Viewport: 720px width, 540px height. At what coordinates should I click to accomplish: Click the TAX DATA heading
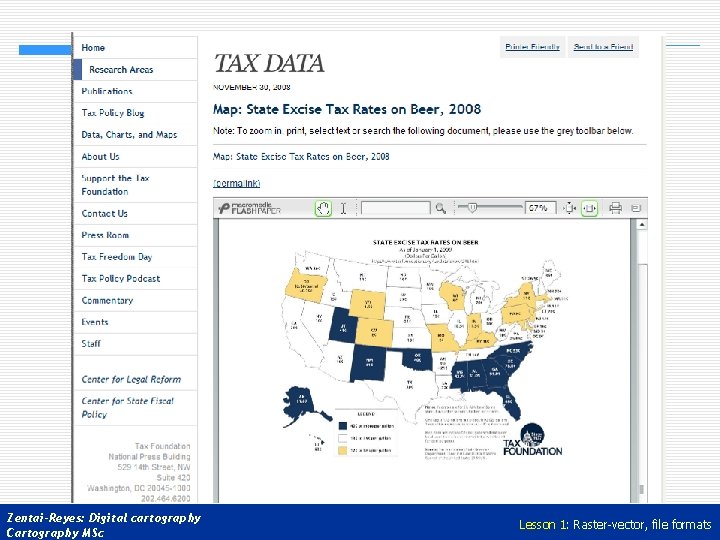(x=269, y=63)
